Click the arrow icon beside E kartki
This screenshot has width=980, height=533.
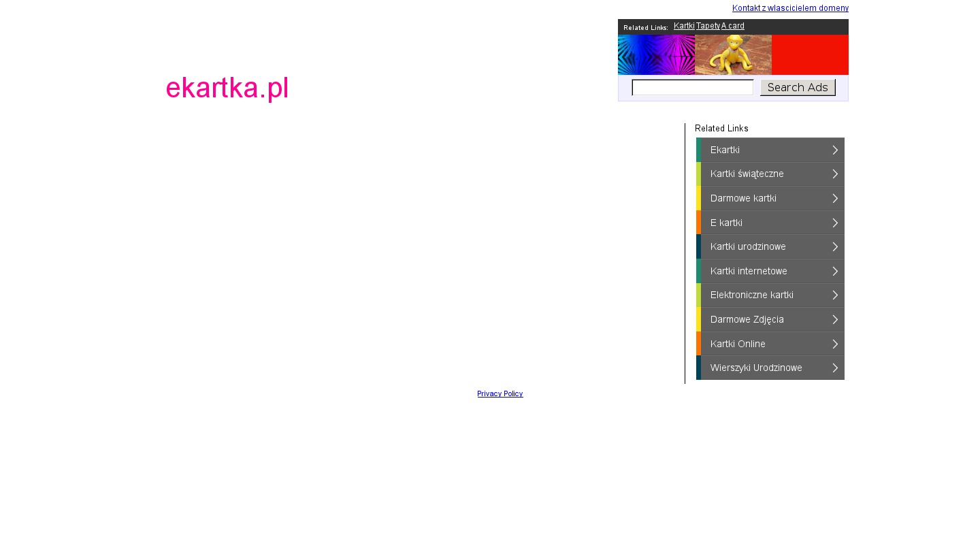pyautogui.click(x=835, y=223)
